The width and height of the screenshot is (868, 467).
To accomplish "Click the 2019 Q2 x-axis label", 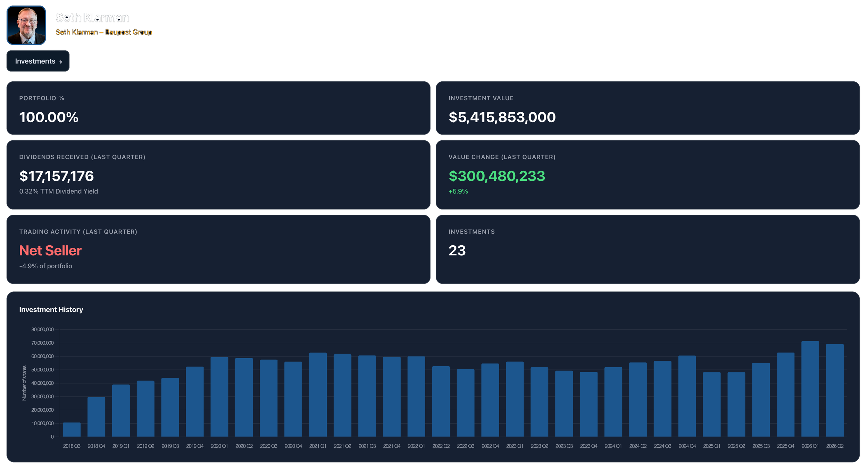I will [145, 446].
